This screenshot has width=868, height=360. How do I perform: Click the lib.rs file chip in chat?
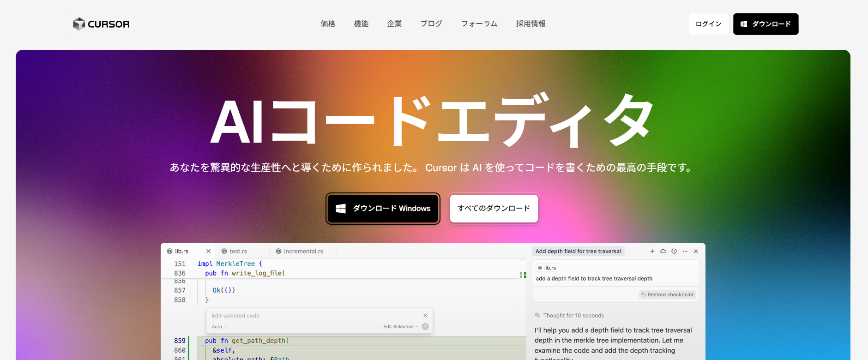(547, 268)
